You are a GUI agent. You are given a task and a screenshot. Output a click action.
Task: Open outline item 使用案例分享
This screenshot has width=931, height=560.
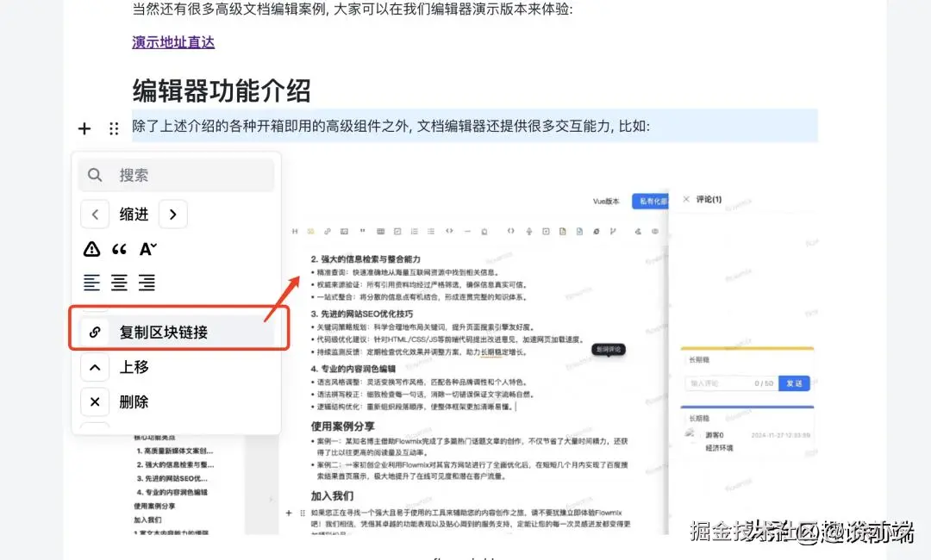coord(154,506)
